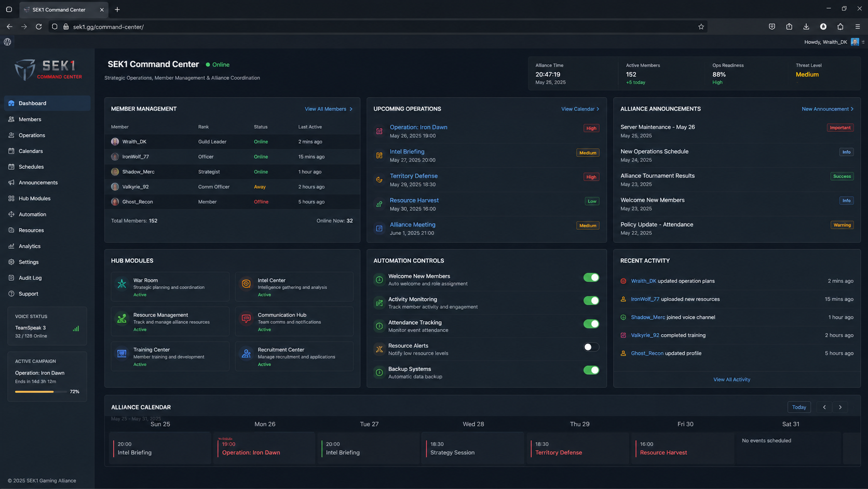Click the Resource Alerts automation icon
Viewport: 868px width, 489px height.
tap(379, 349)
